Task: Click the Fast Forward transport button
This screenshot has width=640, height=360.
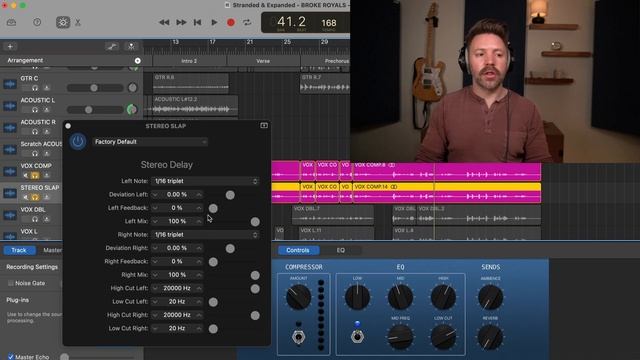Action: click(181, 22)
